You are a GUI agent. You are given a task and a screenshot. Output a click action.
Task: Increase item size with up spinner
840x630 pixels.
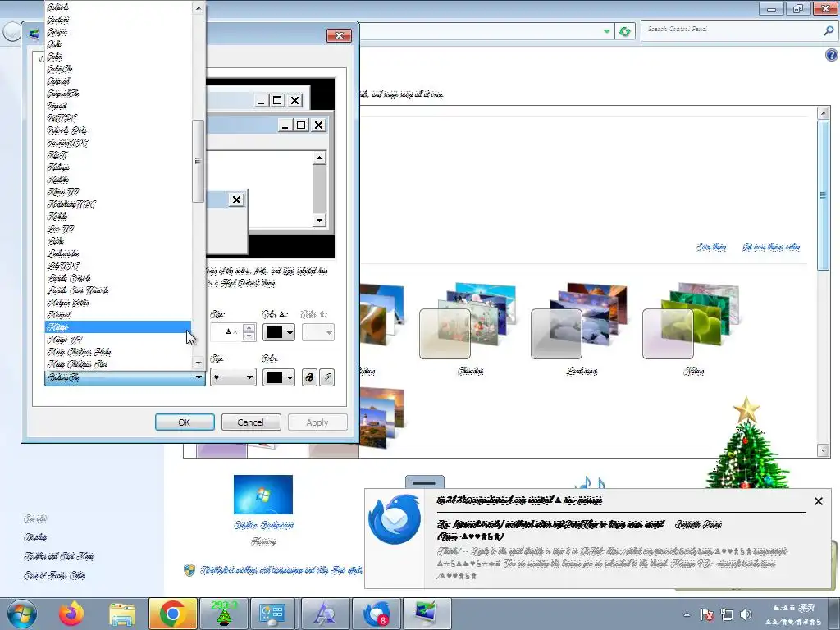point(249,328)
